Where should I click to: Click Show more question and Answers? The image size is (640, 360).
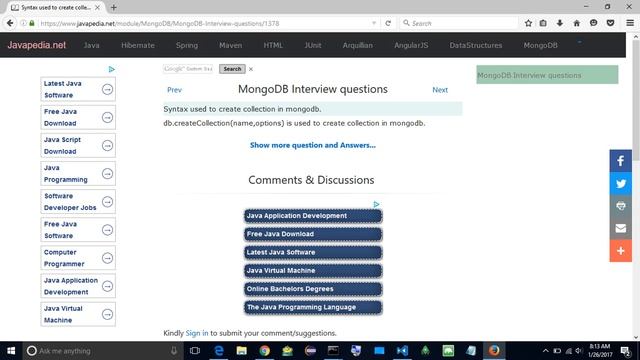313,145
